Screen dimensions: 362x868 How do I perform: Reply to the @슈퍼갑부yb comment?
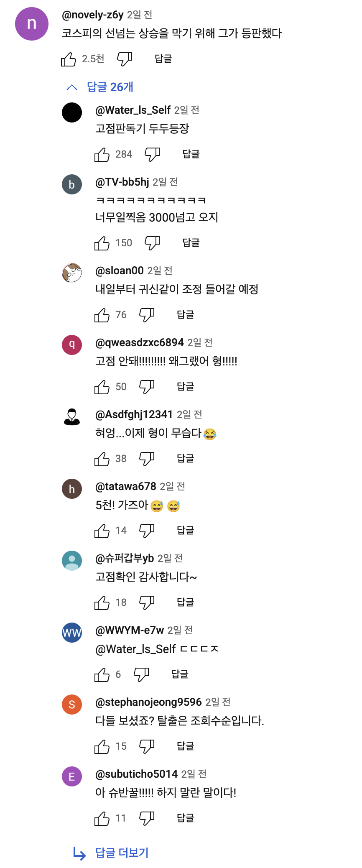click(x=185, y=602)
